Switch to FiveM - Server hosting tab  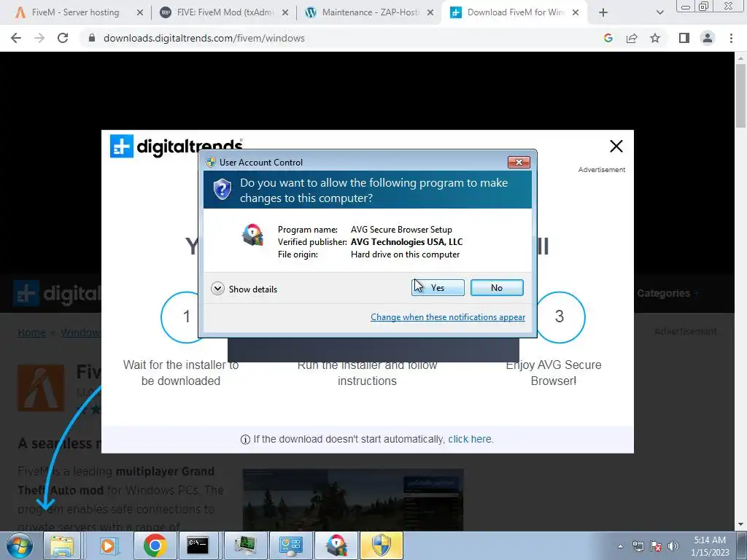click(75, 12)
